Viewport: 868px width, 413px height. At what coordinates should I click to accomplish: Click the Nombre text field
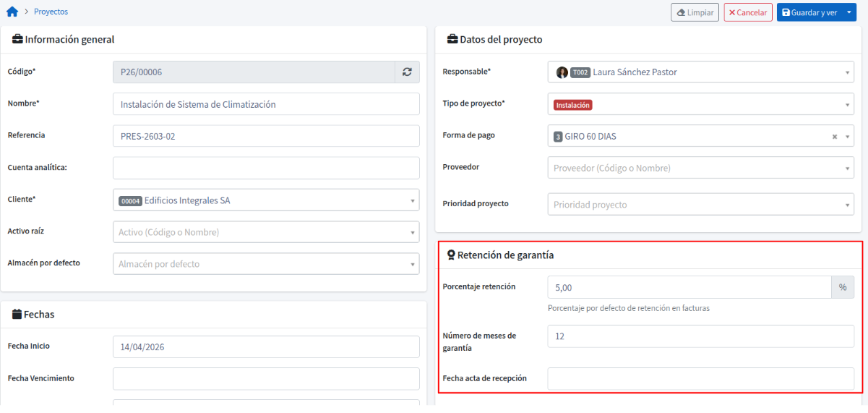[x=266, y=104]
